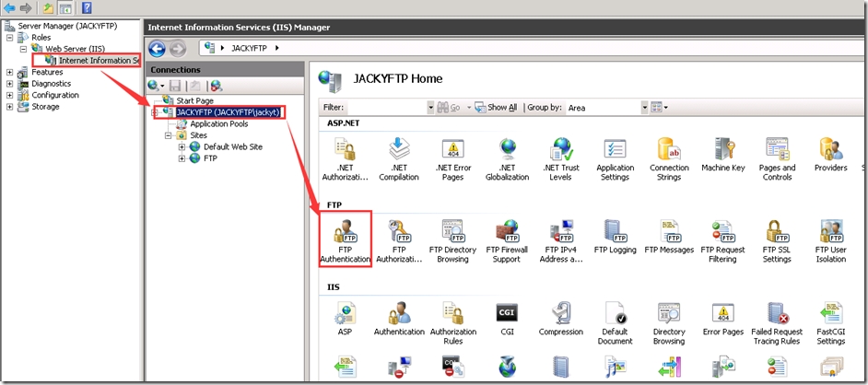Open FTP Firewall Support
Image resolution: width=868 pixels, height=385 pixels.
coord(507,240)
